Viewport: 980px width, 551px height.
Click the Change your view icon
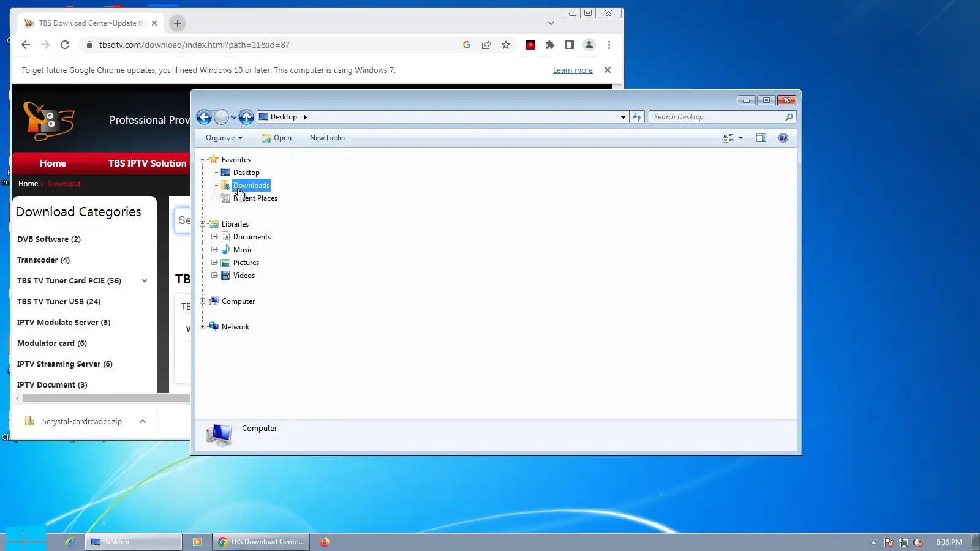pyautogui.click(x=728, y=138)
